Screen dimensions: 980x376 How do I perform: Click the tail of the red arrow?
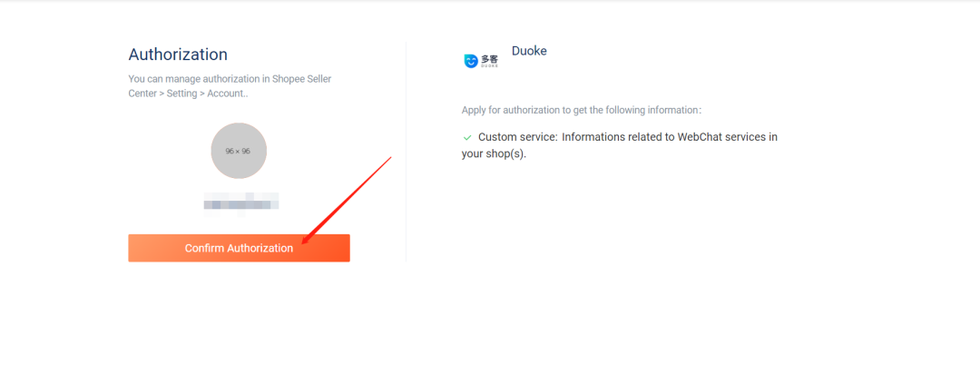pyautogui.click(x=389, y=158)
